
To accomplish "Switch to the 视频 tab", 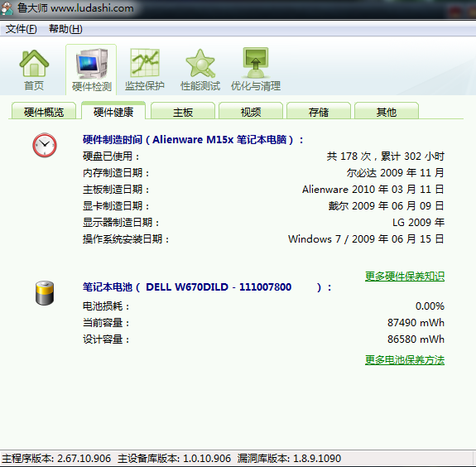I will coord(251,112).
